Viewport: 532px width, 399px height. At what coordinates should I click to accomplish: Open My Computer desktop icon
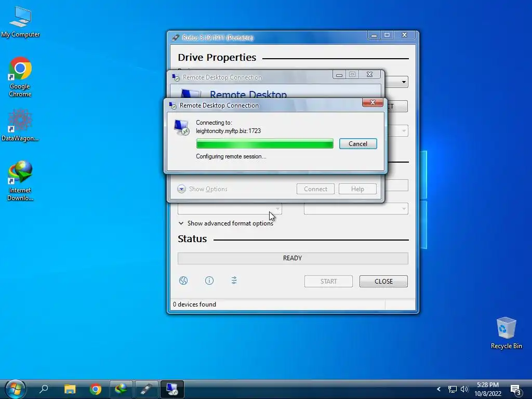20,22
